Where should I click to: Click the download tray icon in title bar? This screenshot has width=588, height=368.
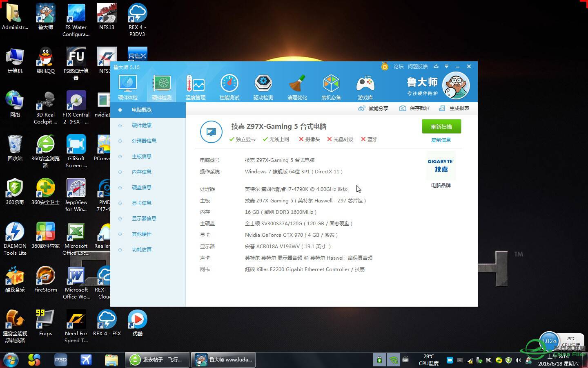[436, 66]
